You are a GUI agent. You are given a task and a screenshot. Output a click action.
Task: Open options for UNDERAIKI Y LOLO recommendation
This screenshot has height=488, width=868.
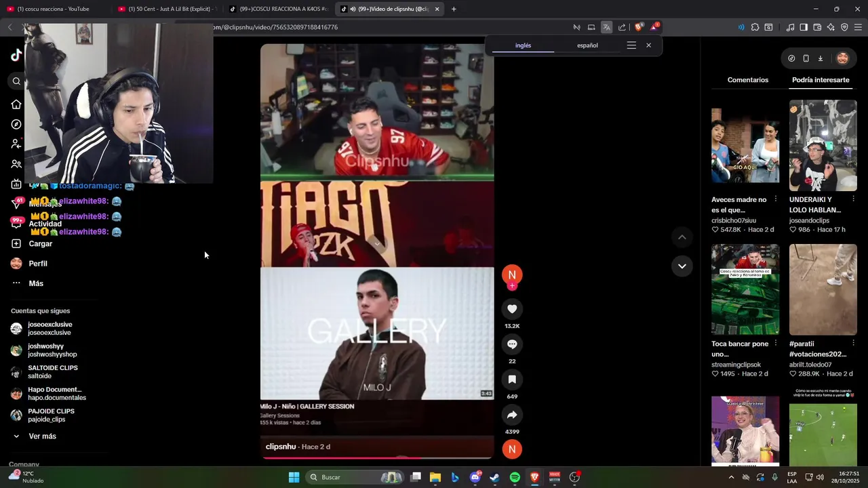click(854, 200)
